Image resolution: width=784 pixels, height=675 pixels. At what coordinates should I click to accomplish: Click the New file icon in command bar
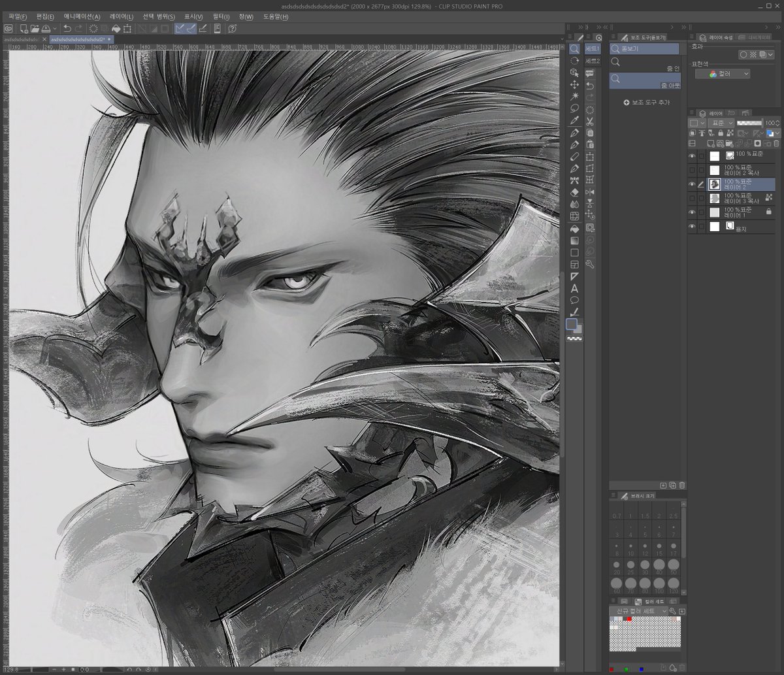click(23, 29)
